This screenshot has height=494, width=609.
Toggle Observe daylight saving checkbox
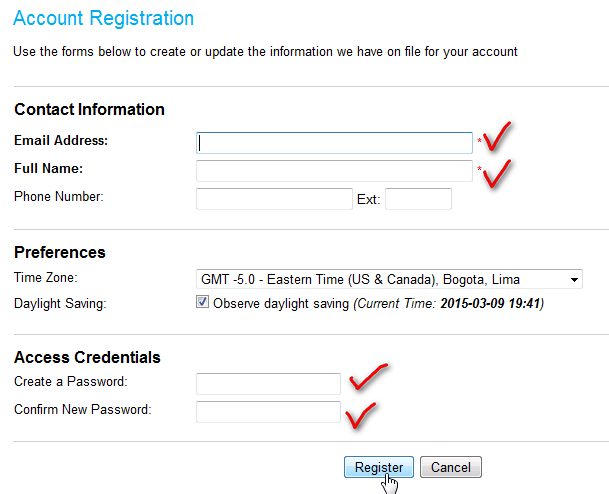[202, 302]
